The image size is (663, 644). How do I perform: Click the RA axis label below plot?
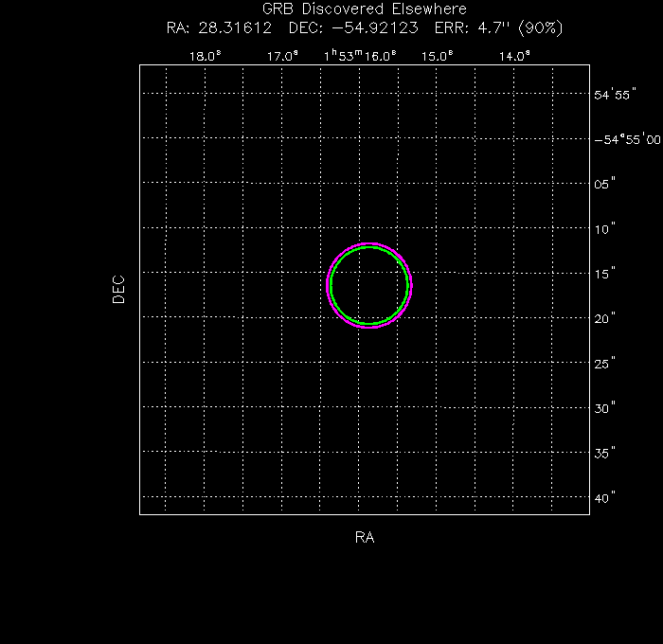click(x=365, y=537)
